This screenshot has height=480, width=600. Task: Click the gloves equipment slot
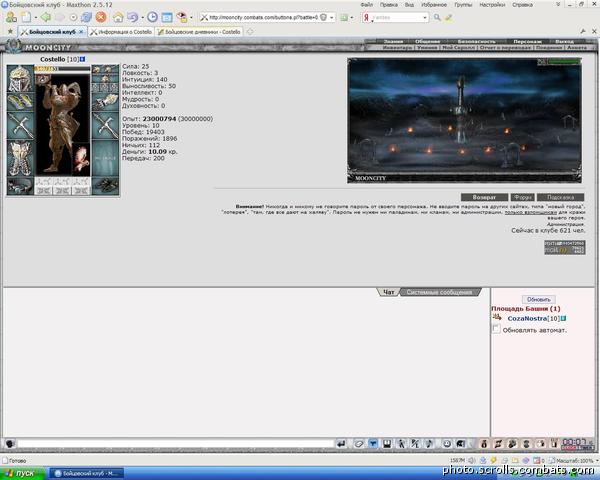click(105, 102)
